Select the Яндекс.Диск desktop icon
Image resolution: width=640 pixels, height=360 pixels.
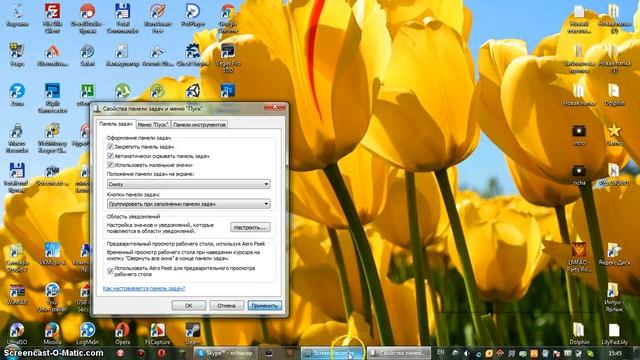pos(614,254)
